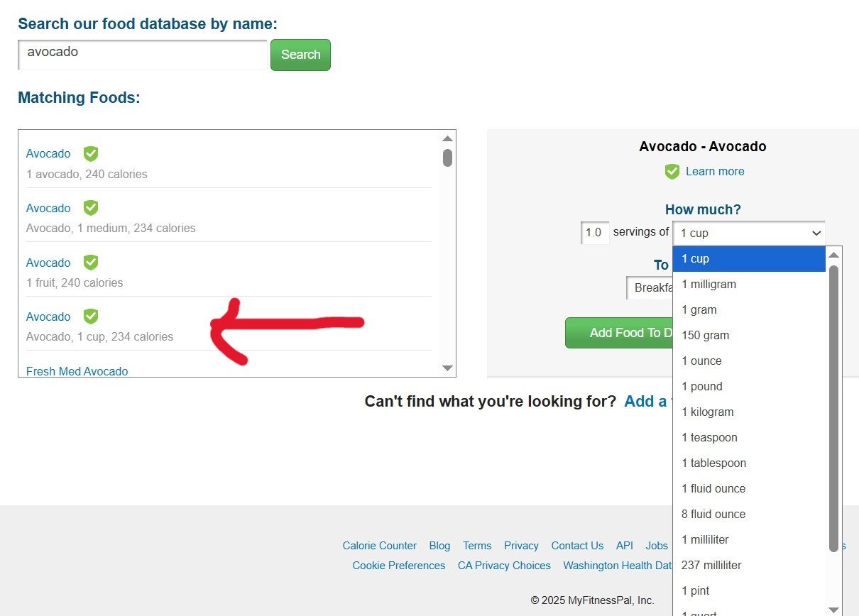Click verified checkmark beside 1 avocado, 240 calories
The width and height of the screenshot is (859, 616).
tap(91, 153)
